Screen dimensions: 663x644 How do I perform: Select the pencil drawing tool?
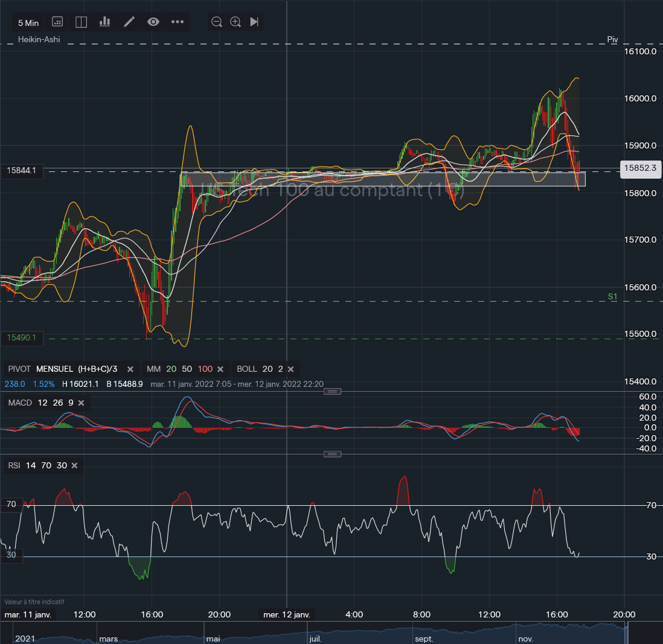pos(129,22)
